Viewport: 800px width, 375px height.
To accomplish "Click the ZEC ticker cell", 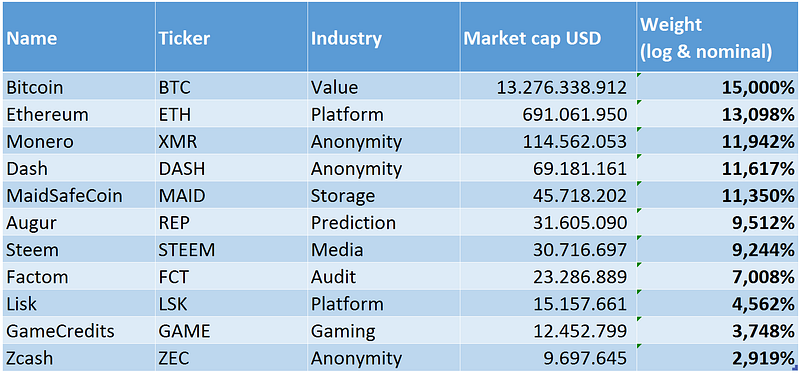I will click(231, 358).
